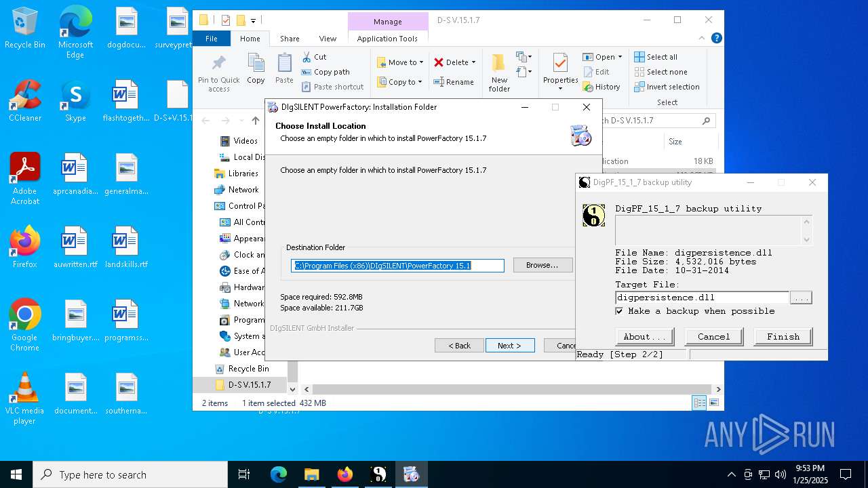Open target file browse ellipsis button
Image resolution: width=868 pixels, height=488 pixels.
pyautogui.click(x=801, y=298)
